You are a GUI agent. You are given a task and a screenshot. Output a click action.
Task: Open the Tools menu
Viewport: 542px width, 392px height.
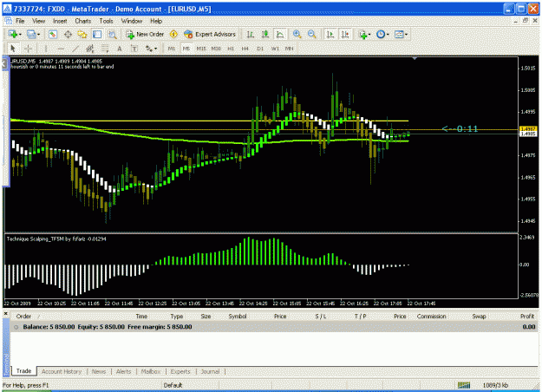(106, 21)
